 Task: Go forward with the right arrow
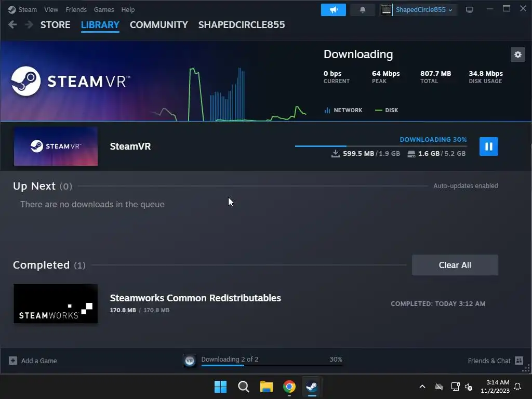[x=29, y=25]
